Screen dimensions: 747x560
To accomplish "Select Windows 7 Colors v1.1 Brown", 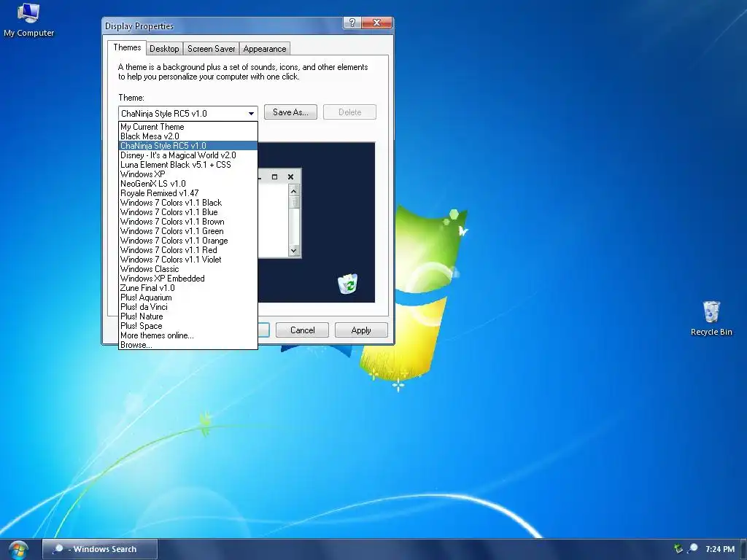I will point(187,222).
